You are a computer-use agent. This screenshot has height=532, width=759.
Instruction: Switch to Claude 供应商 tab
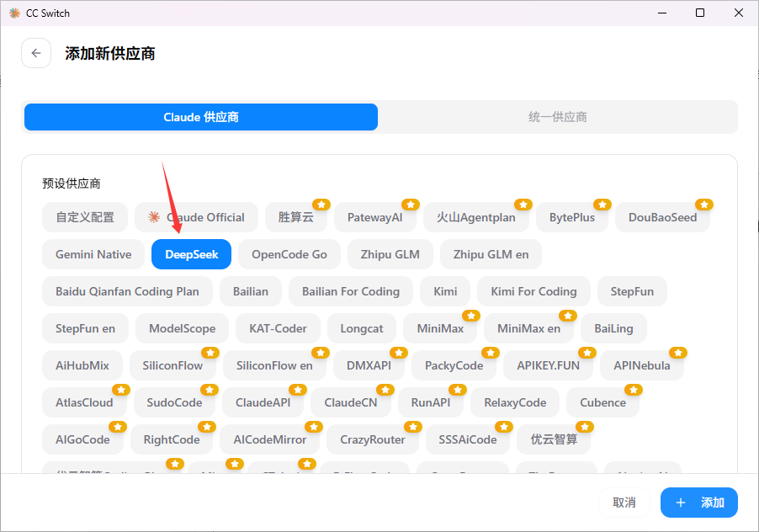point(201,117)
